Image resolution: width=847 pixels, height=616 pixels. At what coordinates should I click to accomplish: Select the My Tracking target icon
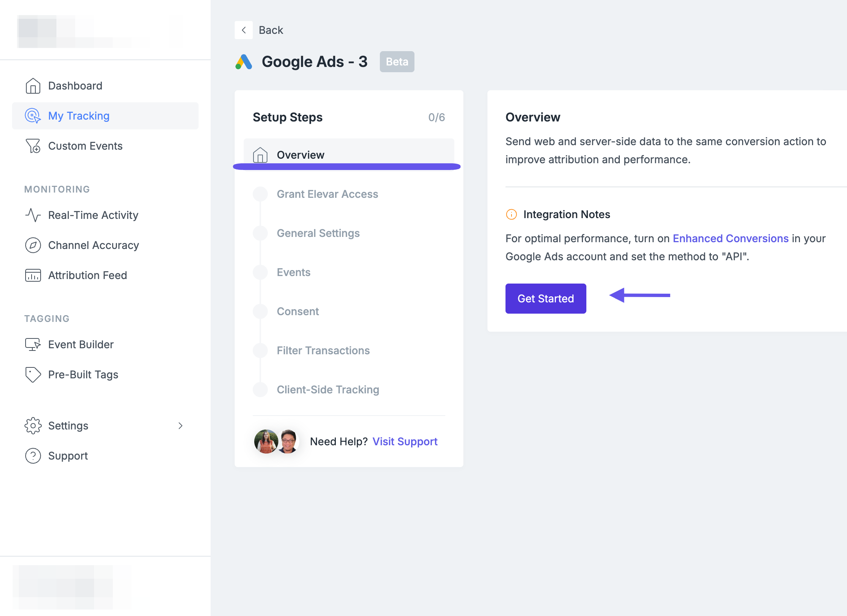(x=33, y=116)
